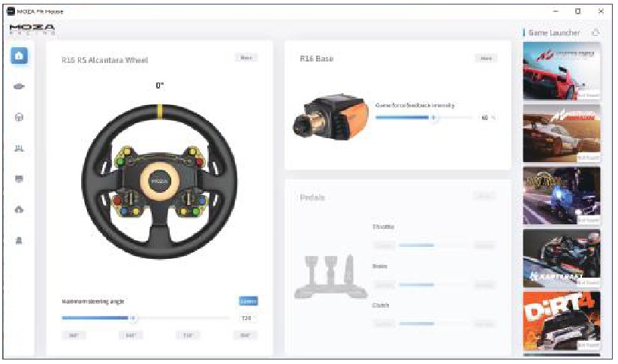The width and height of the screenshot is (618, 364).
Task: Open the pedals settings sidebar icon
Action: click(x=19, y=148)
